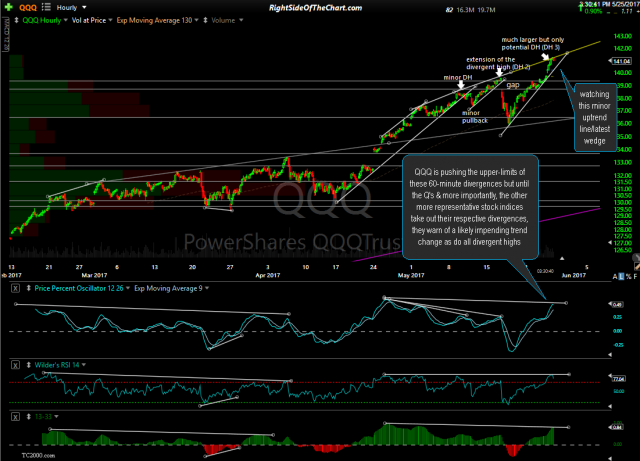640x461 pixels.
Task: Click the 19.7M average volume readout
Action: pyautogui.click(x=487, y=10)
